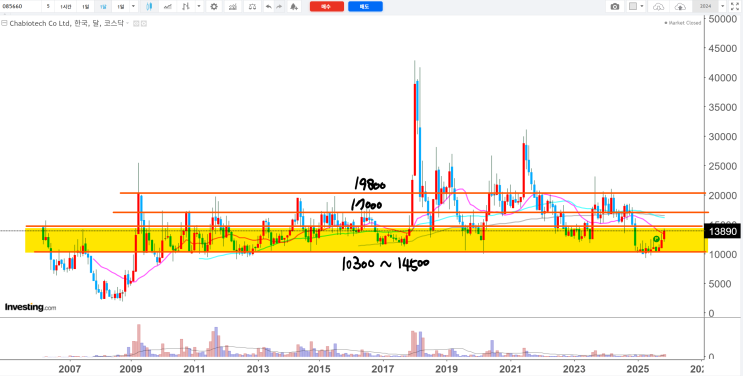743x376 pixels.
Task: Click the 2024 saved chart button
Action: coord(705,7)
